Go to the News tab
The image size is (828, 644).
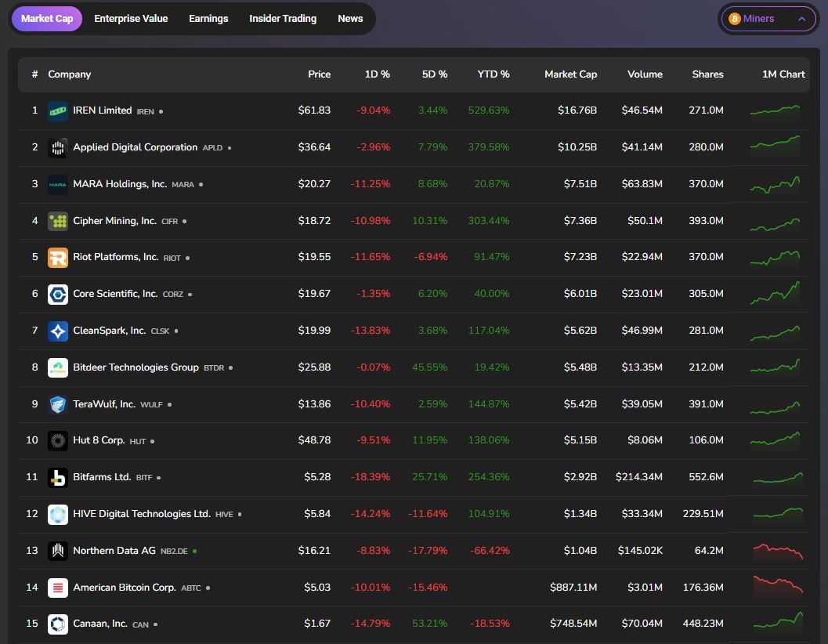(x=350, y=19)
